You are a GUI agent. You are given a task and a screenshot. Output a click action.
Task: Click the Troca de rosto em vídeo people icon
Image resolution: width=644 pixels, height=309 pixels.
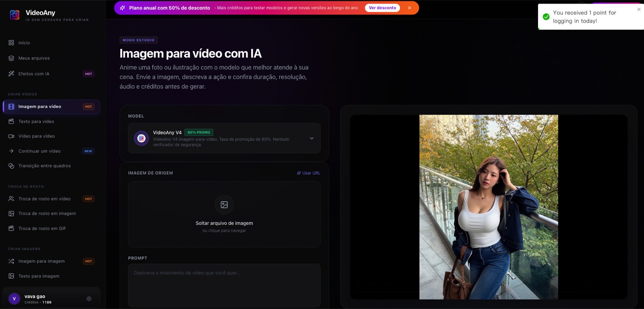tap(11, 199)
